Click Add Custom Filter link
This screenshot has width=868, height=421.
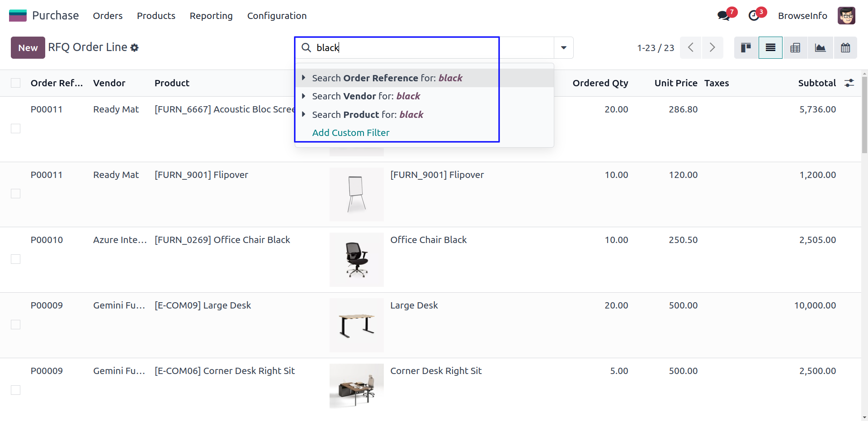[x=351, y=133]
